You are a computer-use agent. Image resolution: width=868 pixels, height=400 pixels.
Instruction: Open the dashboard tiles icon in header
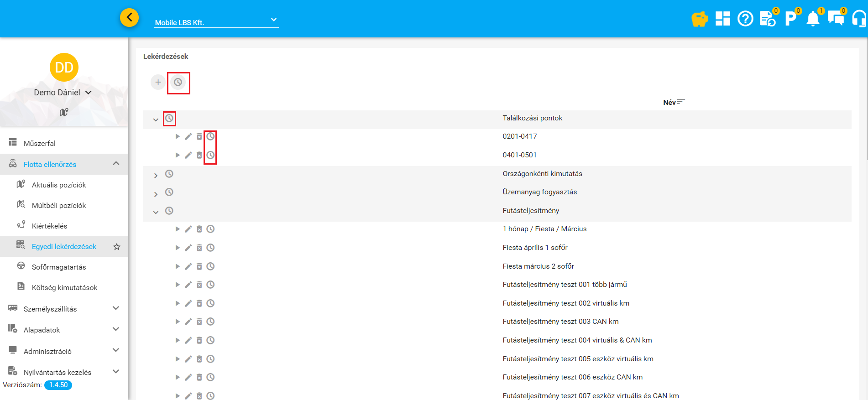coord(722,19)
